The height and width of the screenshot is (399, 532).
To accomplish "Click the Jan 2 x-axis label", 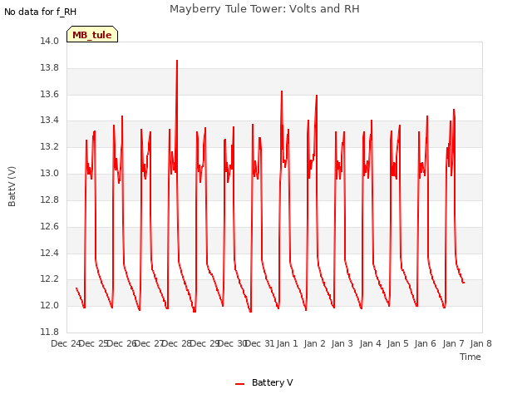I will [x=315, y=343].
